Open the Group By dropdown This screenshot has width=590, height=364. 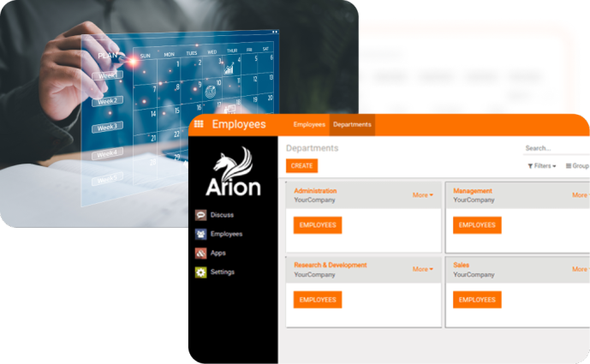coord(577,165)
